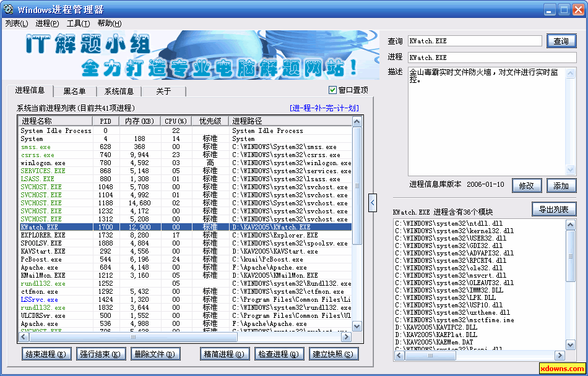This screenshot has width=588, height=376.
Task: Select the LSSrvc.exe process row
Action: pos(186,299)
